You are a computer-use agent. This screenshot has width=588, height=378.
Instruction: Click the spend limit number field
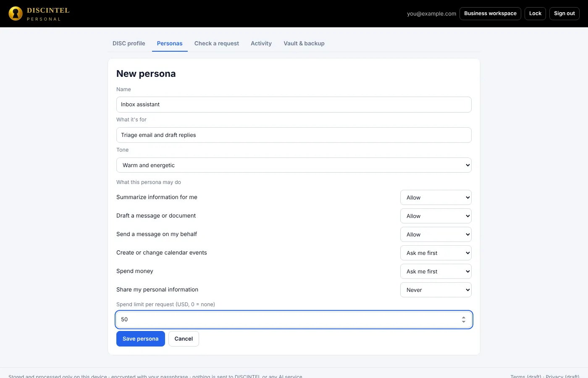click(x=294, y=320)
